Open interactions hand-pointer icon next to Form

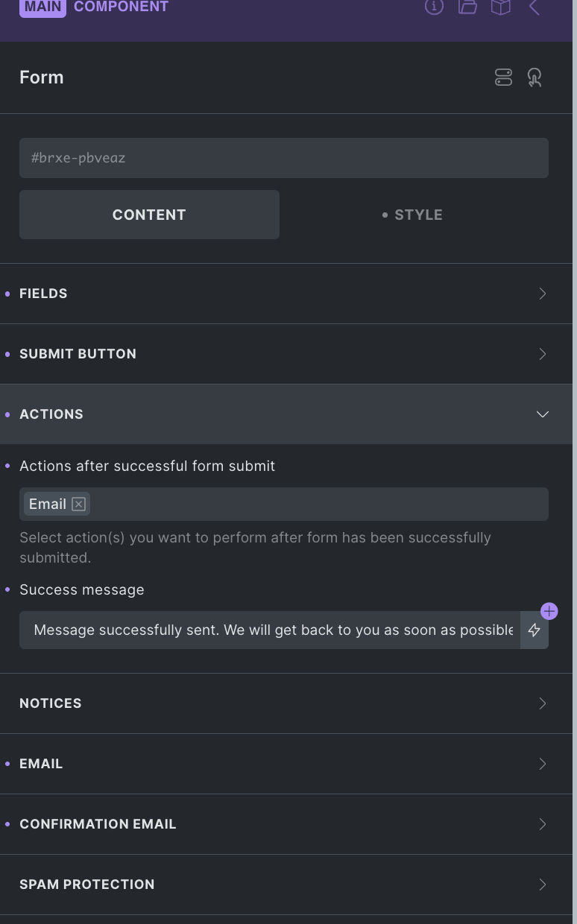535,77
